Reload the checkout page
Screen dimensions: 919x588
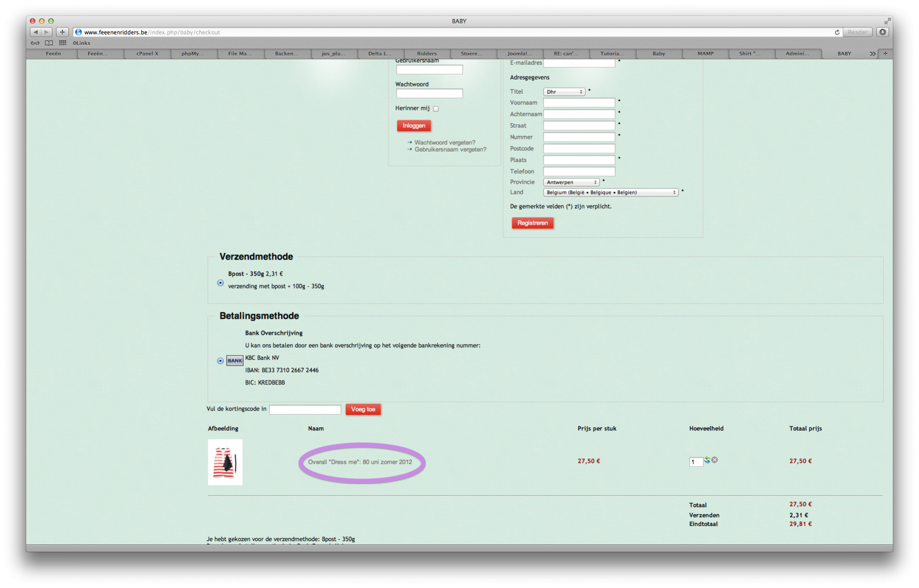(837, 32)
